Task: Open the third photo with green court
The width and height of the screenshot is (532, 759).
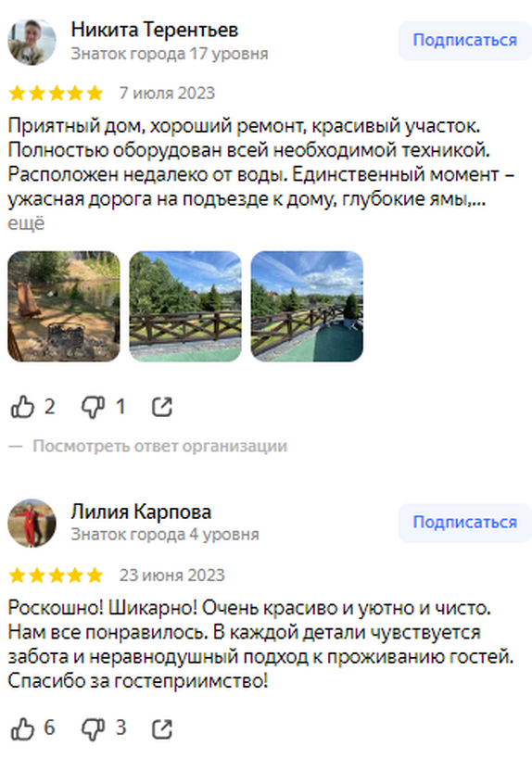Action: pyautogui.click(x=307, y=307)
